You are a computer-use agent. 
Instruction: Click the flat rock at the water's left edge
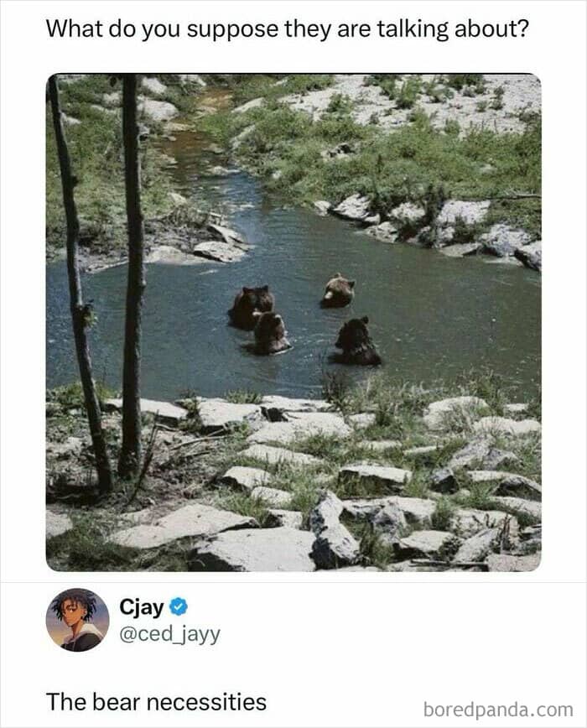(x=218, y=251)
